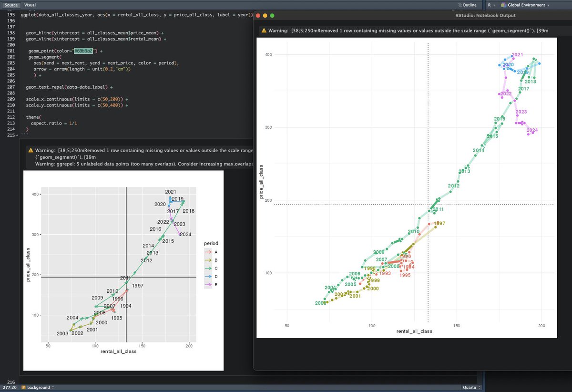Maximize the Notebook Output window
The height and width of the screenshot is (392, 572).
tap(272, 15)
